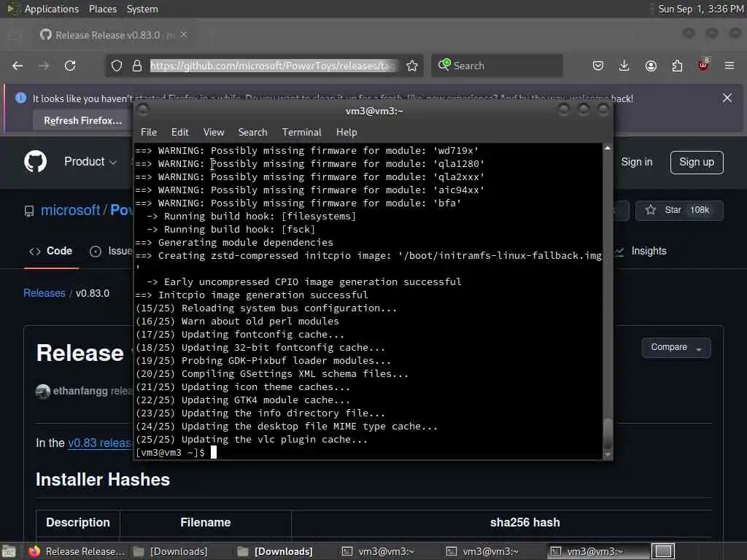747x560 pixels.
Task: Open the microsoft organization link
Action: pos(70,210)
